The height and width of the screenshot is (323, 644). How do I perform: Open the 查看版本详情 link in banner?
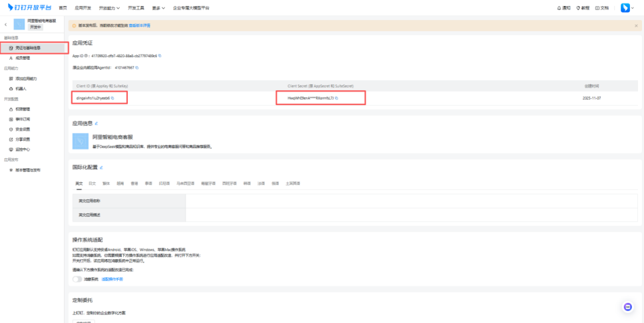[140, 25]
